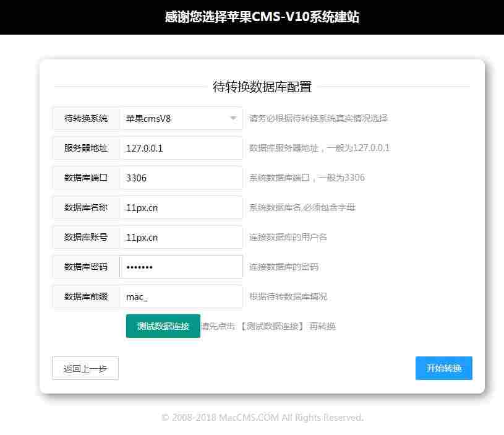The width and height of the screenshot is (504, 435).
Task: Click the green 测试数据连接 button
Action: pos(163,326)
